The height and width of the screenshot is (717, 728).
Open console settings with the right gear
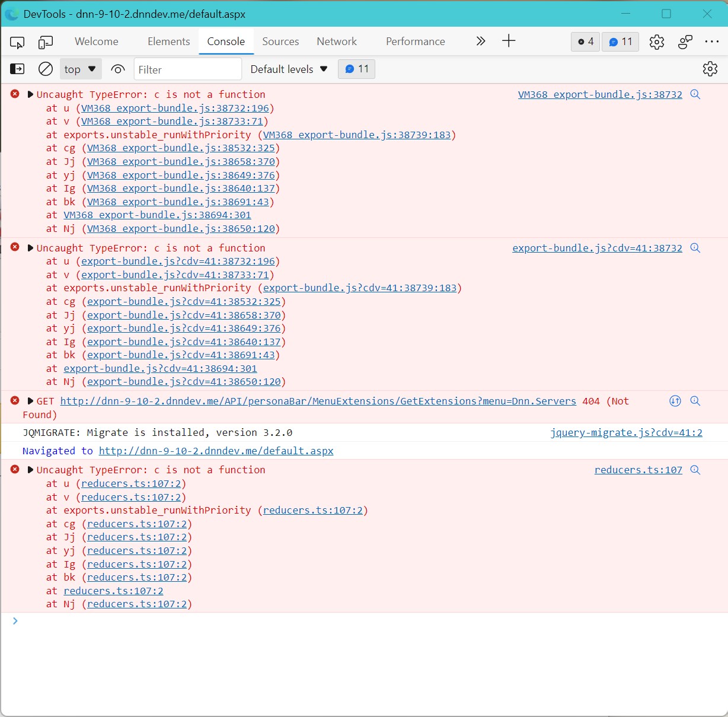710,69
